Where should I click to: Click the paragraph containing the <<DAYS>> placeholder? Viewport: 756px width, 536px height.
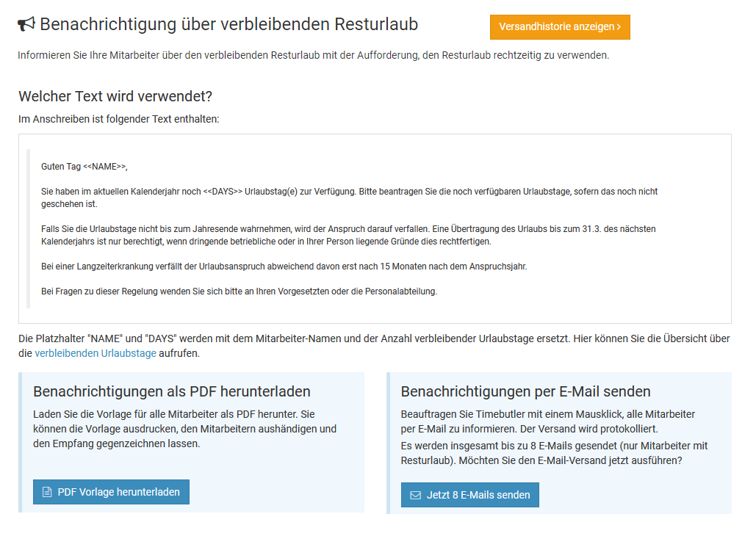(349, 198)
